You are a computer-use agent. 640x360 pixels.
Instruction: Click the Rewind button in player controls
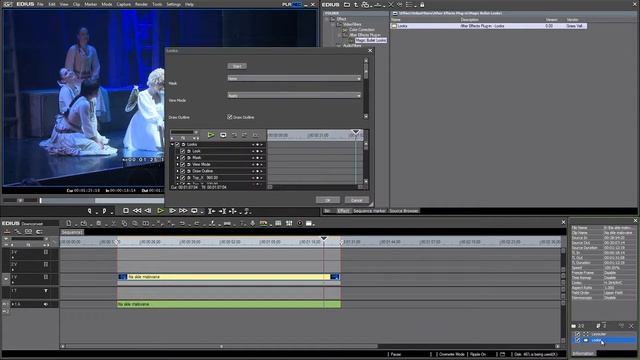pyautogui.click(x=137, y=211)
